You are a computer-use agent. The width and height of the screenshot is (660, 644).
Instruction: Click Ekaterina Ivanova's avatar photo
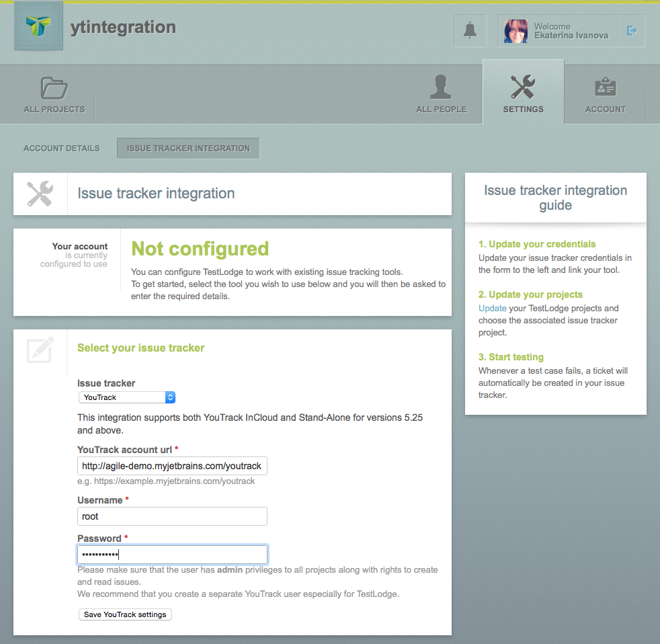tap(515, 31)
